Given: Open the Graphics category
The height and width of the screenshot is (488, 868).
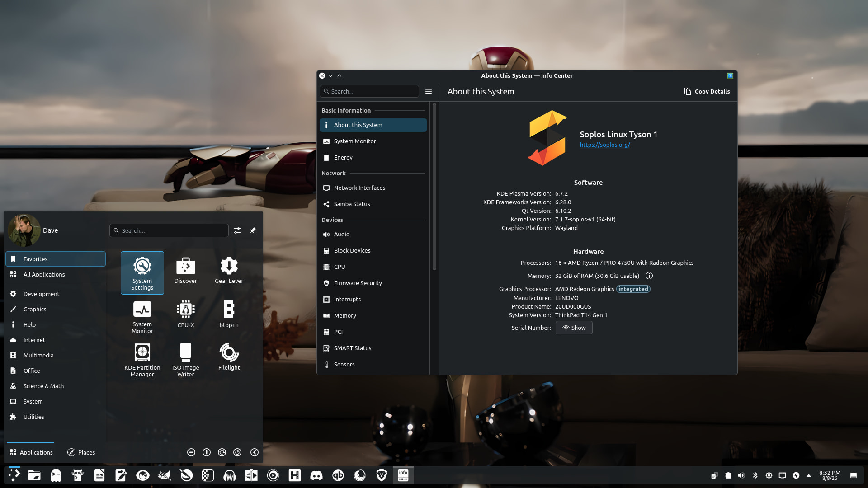Looking at the screenshot, I should tap(56, 309).
